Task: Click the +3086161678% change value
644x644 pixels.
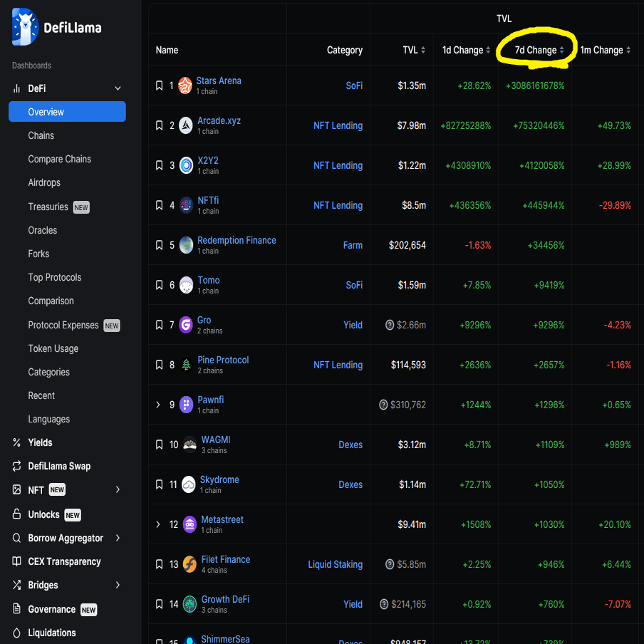Action: pos(535,85)
